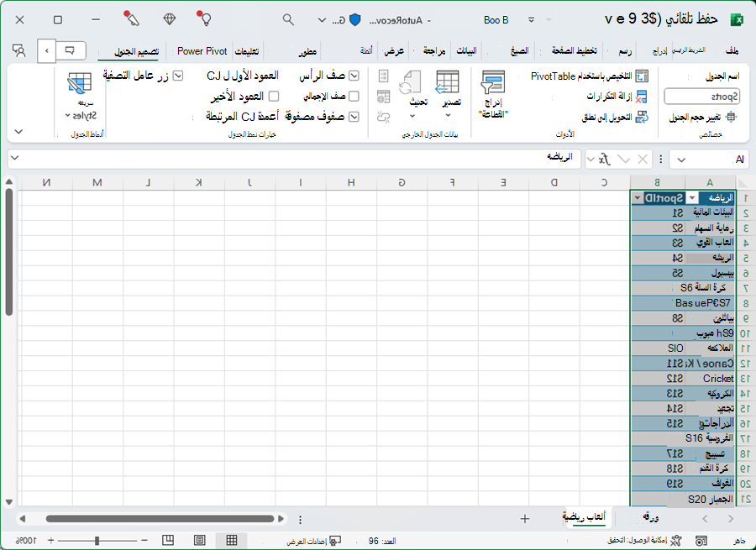Add a new sheet with plus icon

pyautogui.click(x=524, y=519)
